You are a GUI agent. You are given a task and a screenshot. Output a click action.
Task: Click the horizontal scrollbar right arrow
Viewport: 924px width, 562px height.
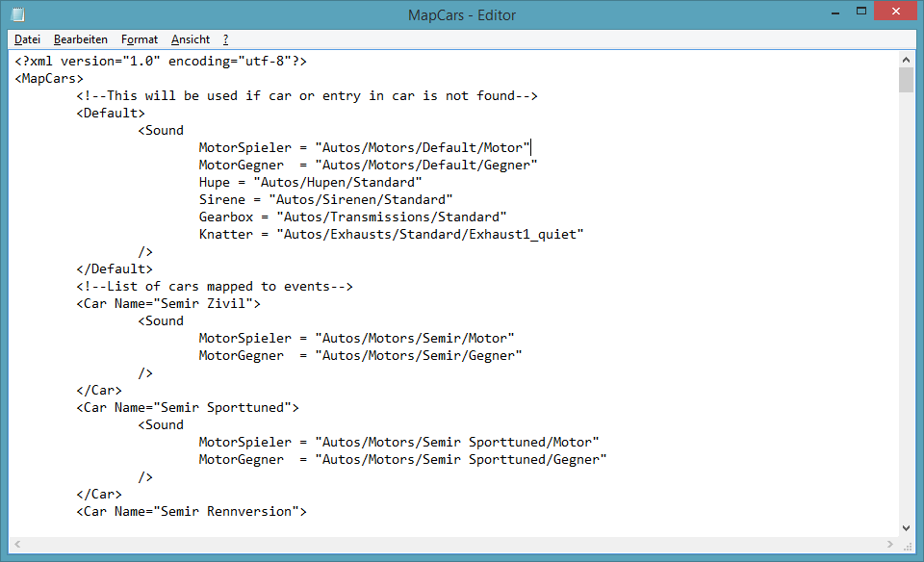(x=889, y=545)
